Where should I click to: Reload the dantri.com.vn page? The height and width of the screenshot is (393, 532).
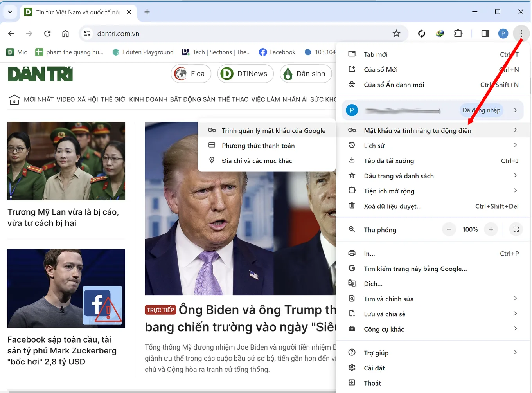[x=47, y=34]
